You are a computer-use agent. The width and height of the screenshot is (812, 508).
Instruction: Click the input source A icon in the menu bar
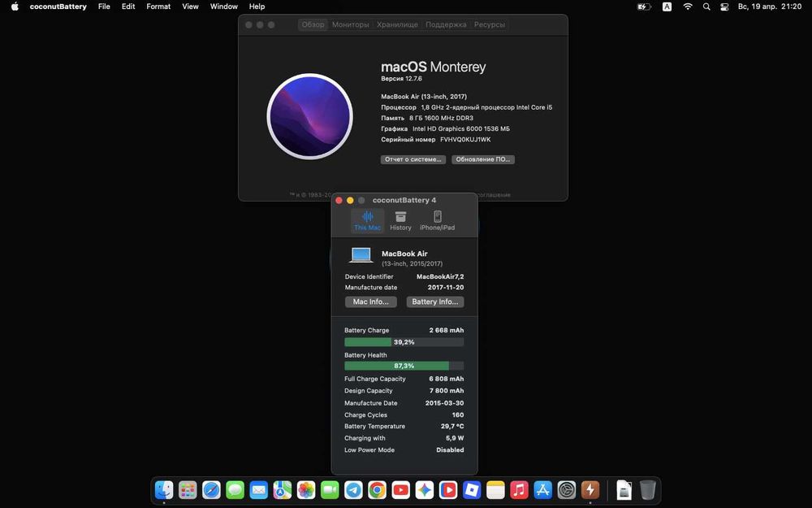click(x=667, y=7)
